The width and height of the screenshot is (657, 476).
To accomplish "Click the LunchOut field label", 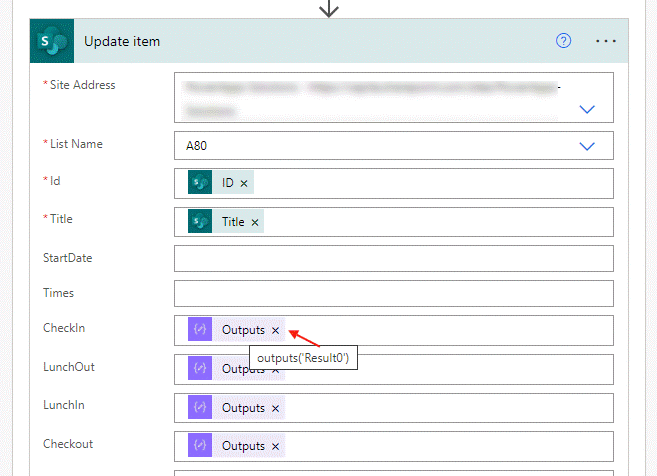I will pos(69,367).
